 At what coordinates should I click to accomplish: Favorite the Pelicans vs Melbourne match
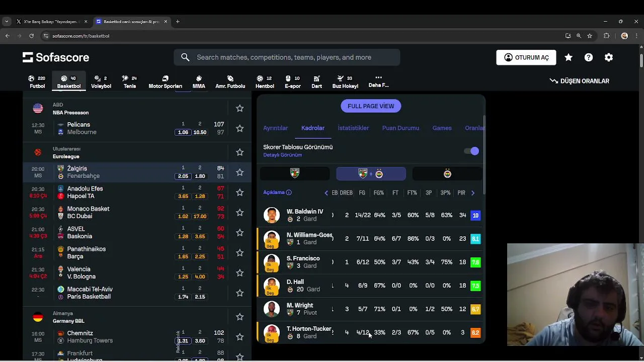point(239,128)
